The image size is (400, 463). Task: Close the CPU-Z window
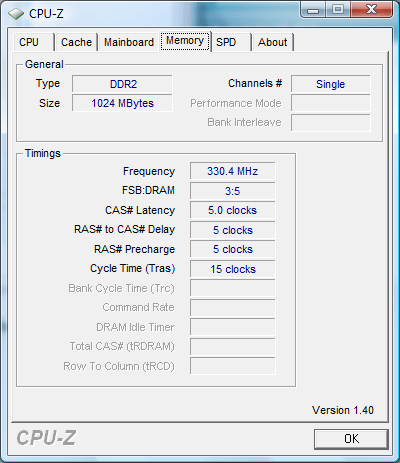click(371, 9)
